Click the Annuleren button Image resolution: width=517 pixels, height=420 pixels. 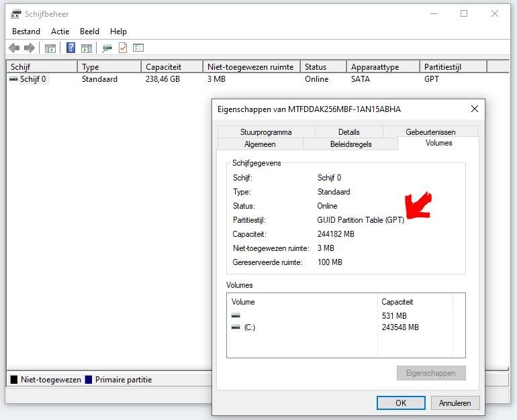(x=455, y=403)
